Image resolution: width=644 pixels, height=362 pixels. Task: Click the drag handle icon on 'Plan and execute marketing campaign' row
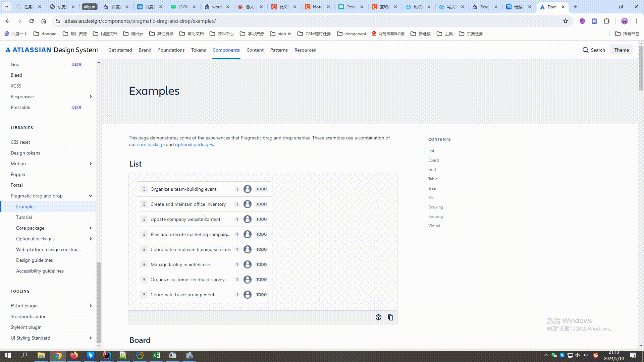click(x=144, y=234)
